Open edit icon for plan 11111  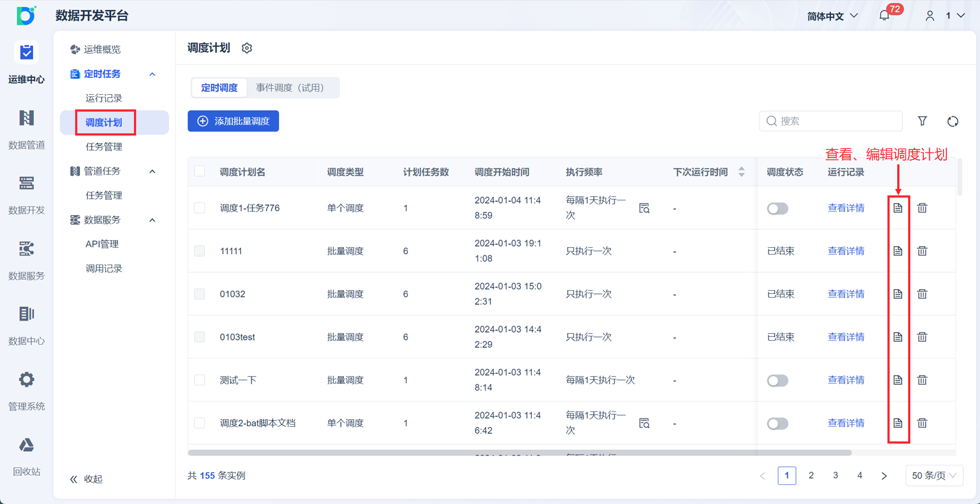[898, 251]
